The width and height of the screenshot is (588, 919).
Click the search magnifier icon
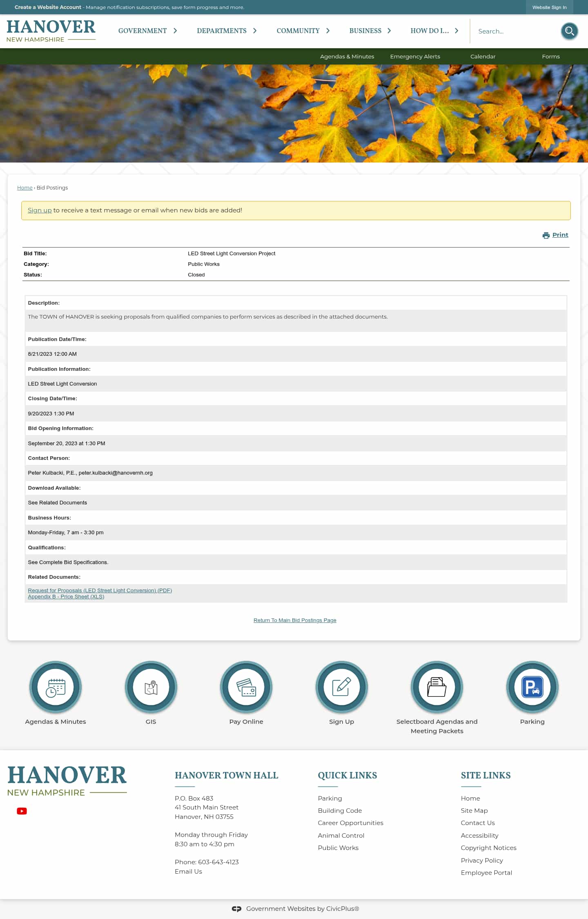(569, 31)
